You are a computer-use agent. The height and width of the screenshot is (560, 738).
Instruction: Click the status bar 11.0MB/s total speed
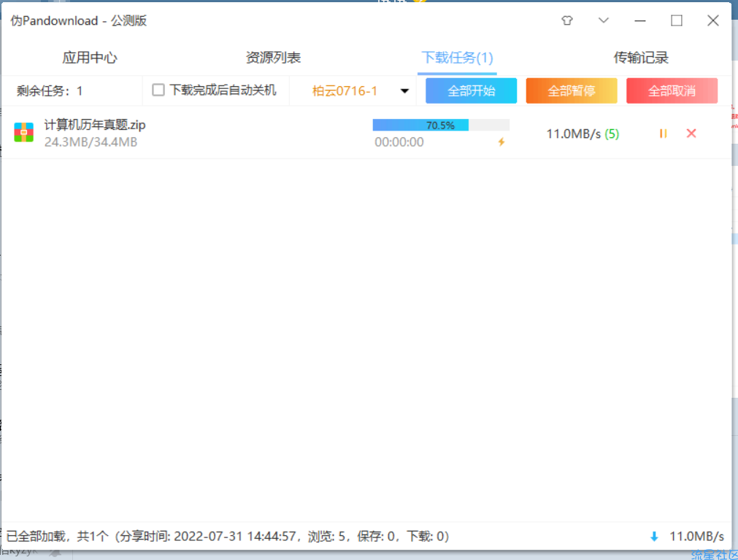tap(696, 537)
